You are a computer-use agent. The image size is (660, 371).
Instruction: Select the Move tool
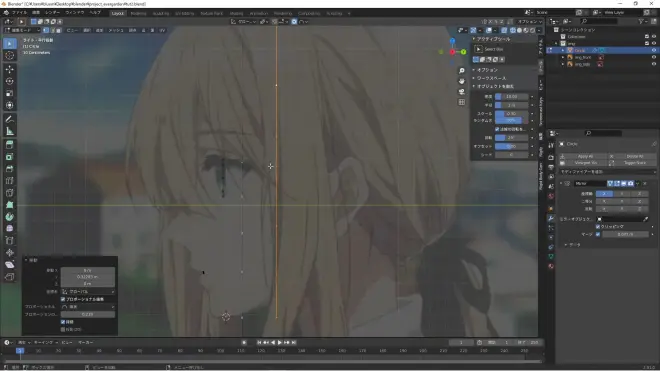point(10,69)
